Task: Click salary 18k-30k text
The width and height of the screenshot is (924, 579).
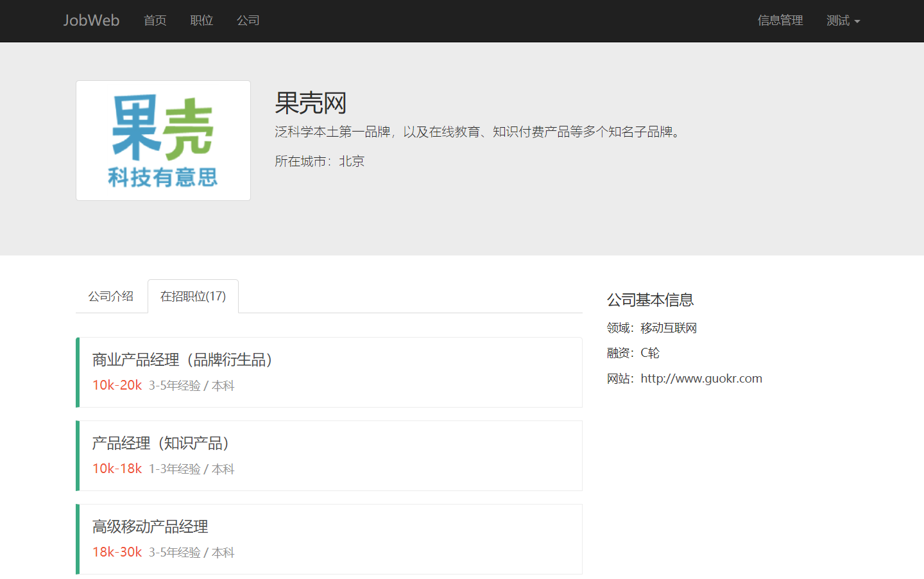Action: [117, 552]
